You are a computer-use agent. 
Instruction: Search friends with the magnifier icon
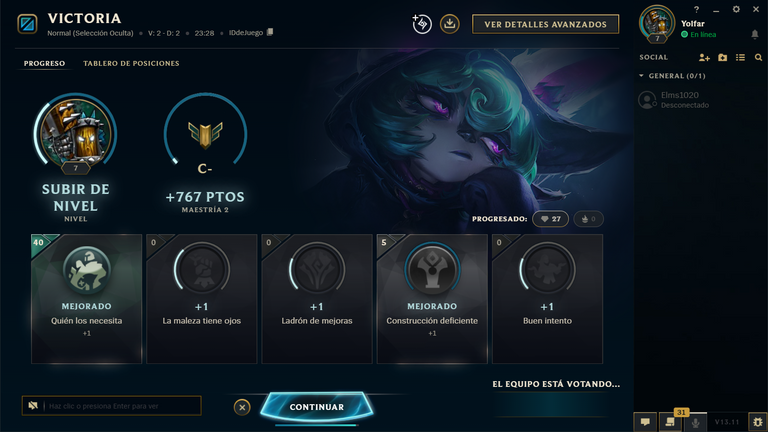758,57
